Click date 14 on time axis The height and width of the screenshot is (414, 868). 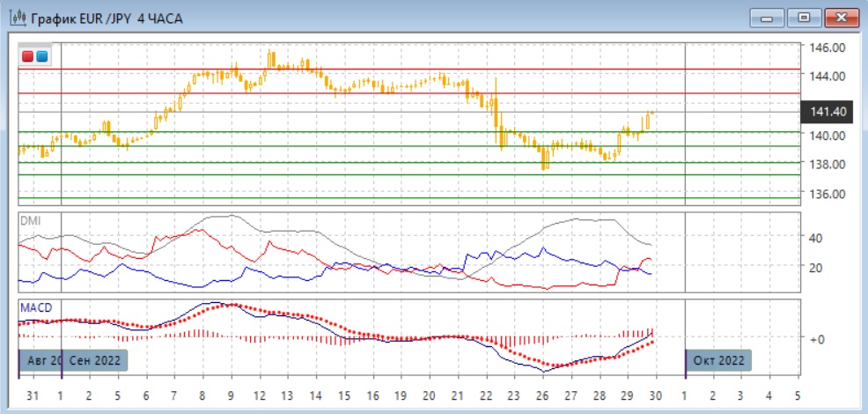(316, 396)
